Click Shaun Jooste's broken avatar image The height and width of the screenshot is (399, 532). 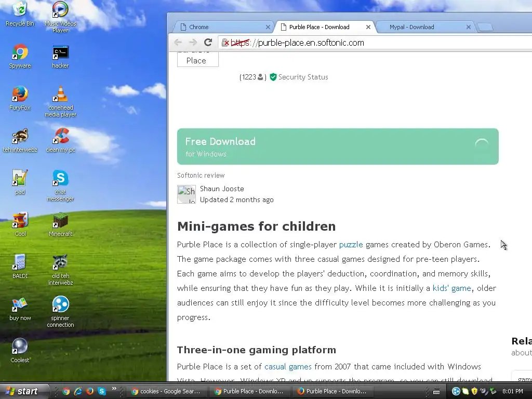tap(187, 194)
